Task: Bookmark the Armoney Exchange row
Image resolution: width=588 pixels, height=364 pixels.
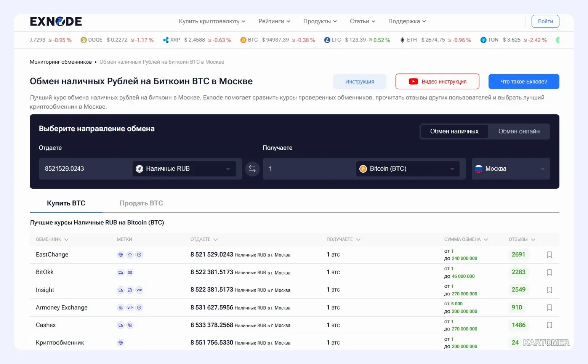Action: click(550, 308)
